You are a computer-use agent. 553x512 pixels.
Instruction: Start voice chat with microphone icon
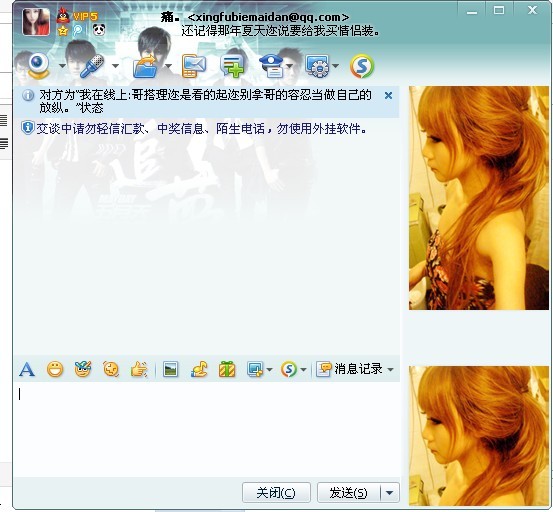(92, 66)
